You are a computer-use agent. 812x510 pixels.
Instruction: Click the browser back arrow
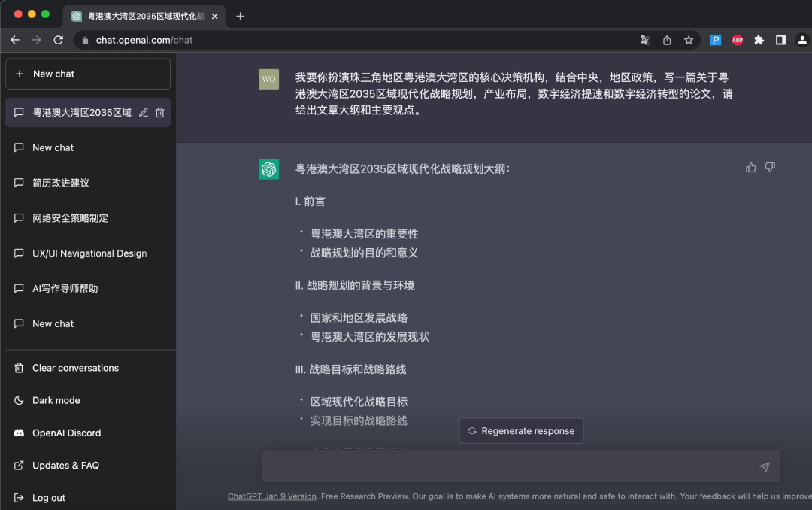point(15,40)
